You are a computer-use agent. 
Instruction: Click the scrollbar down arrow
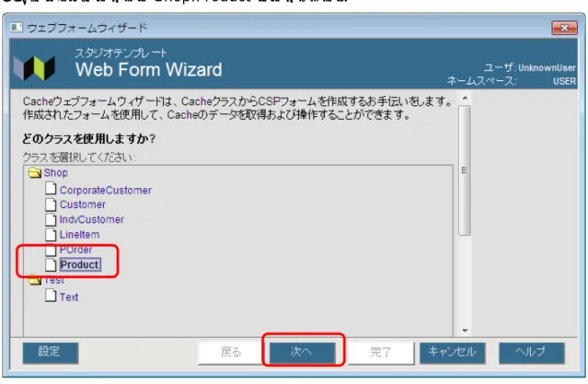click(465, 331)
